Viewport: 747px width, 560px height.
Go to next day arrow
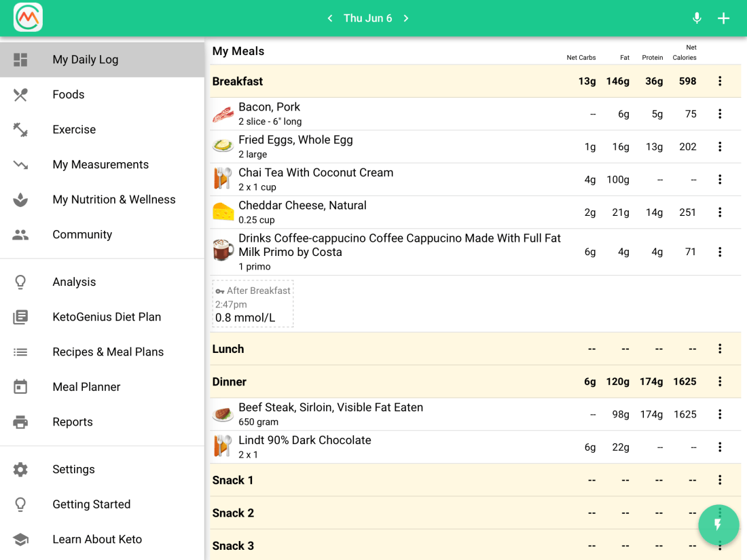(x=406, y=18)
